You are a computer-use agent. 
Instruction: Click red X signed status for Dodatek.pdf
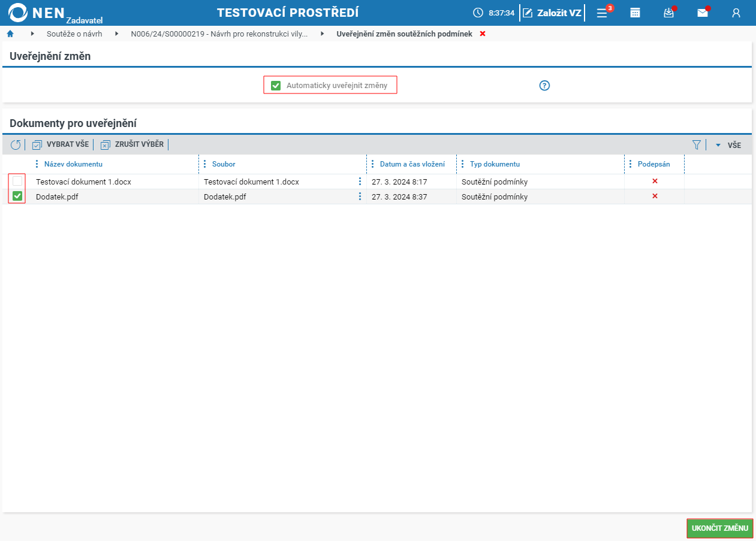coord(655,197)
